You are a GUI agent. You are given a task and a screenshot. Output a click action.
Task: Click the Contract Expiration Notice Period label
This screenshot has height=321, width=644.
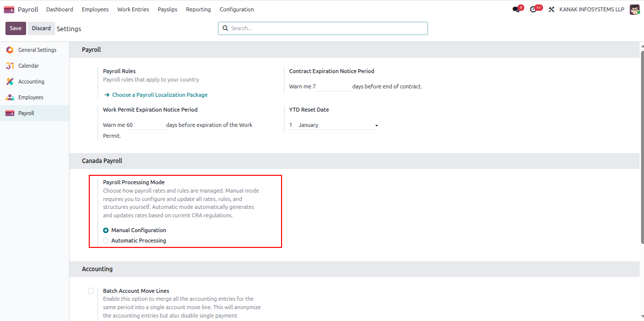[332, 71]
